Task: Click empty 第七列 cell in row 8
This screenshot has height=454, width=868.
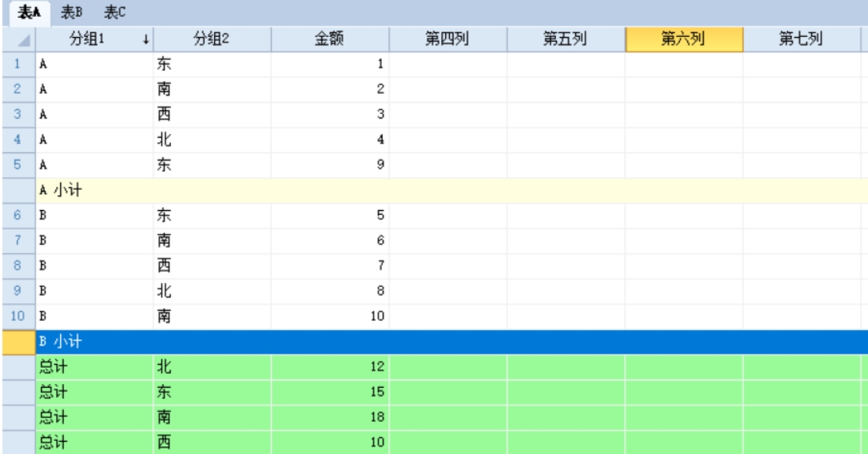Action: click(x=802, y=266)
